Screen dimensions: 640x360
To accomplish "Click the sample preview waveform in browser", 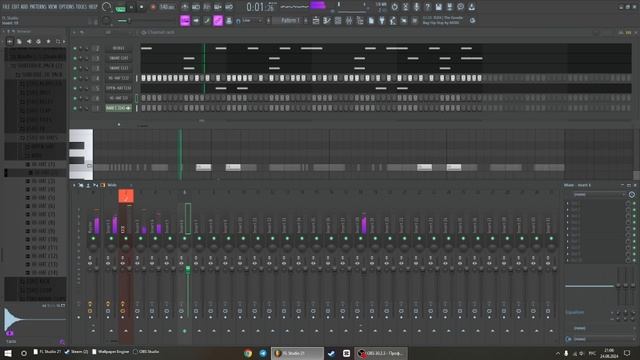I will coord(35,319).
